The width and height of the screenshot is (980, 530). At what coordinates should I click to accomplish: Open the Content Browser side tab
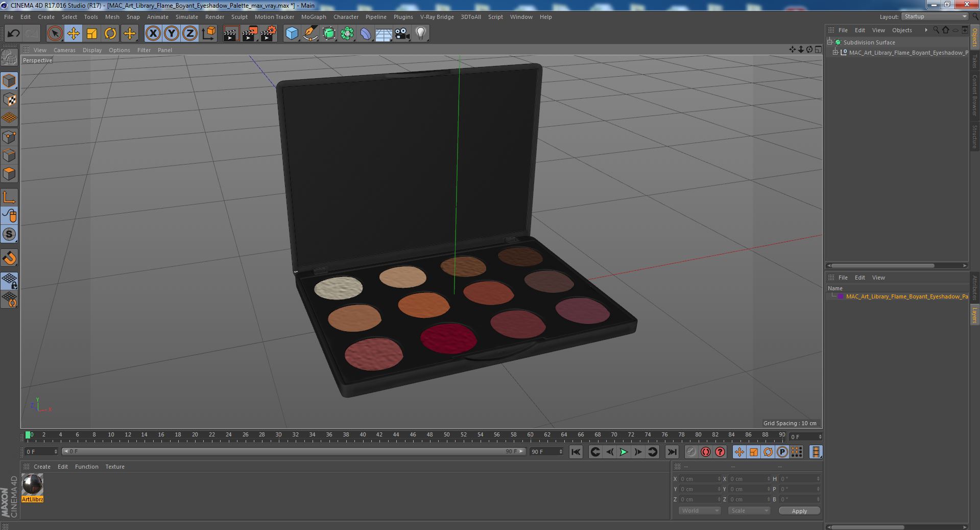click(974, 95)
